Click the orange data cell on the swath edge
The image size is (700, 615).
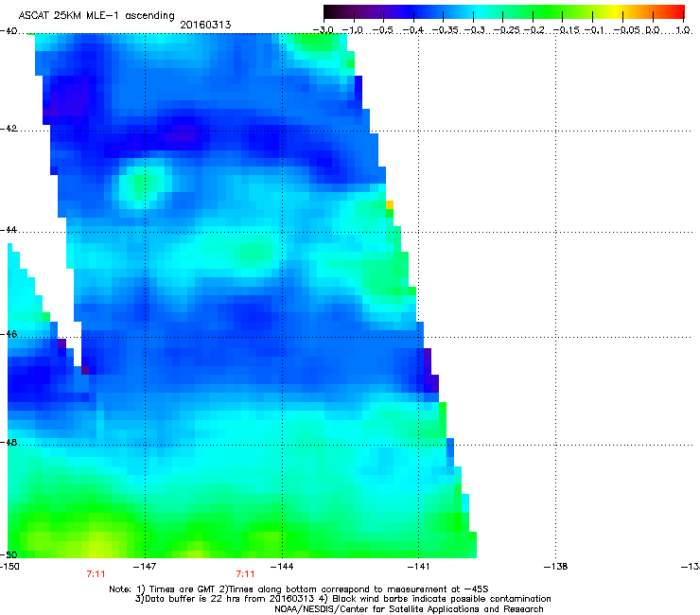[390, 204]
